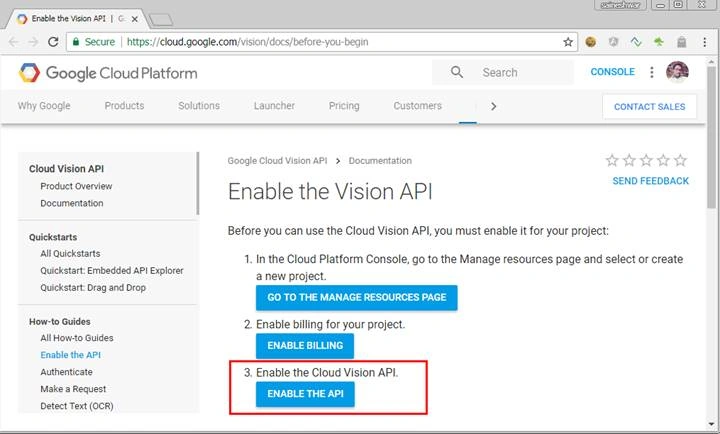Open Quickstart: Embedded API Explorer
Screen dimensions: 720x434
click(x=112, y=271)
